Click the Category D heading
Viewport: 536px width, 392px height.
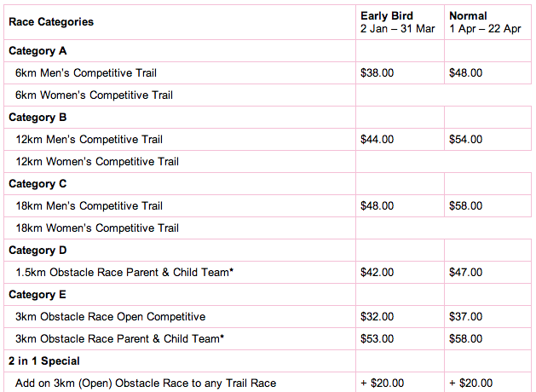tap(37, 251)
